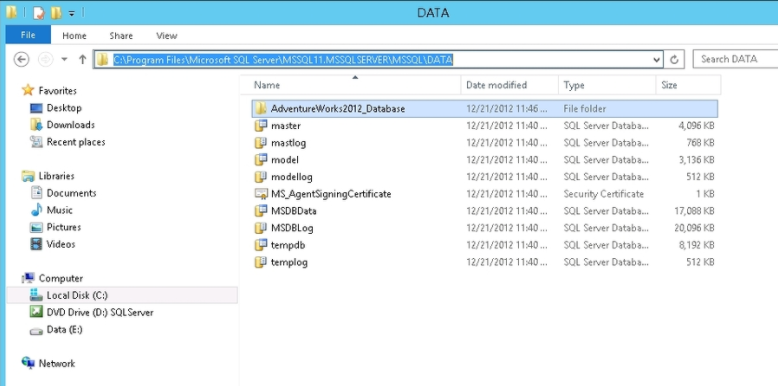Click the folder icon in title bar
Image resolution: width=778 pixels, height=386 pixels.
(x=11, y=12)
